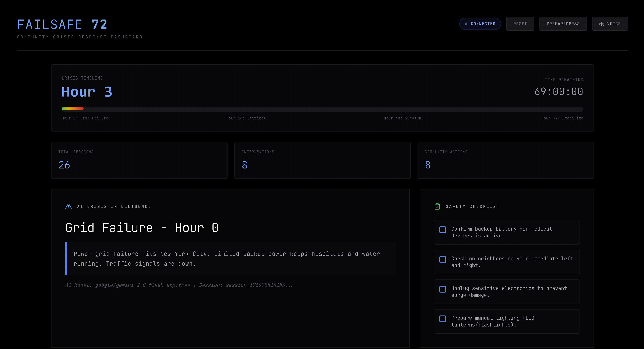The width and height of the screenshot is (644, 349).
Task: Select the Hour 48: Survival timeline label
Action: (404, 118)
